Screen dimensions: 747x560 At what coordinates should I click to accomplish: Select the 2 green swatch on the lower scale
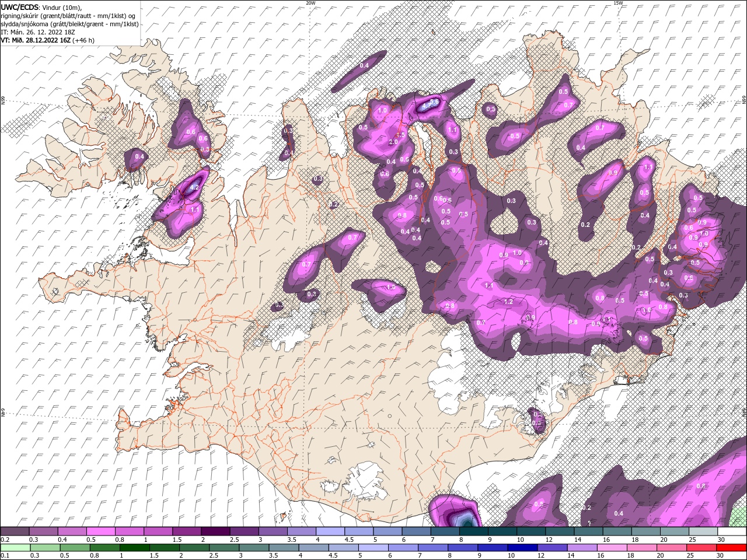coord(194,548)
